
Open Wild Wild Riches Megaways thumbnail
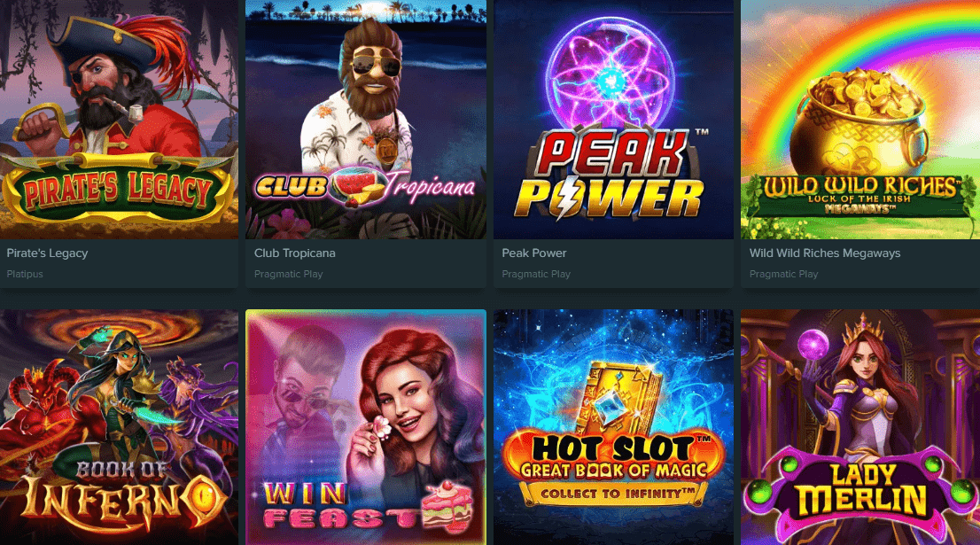860,120
